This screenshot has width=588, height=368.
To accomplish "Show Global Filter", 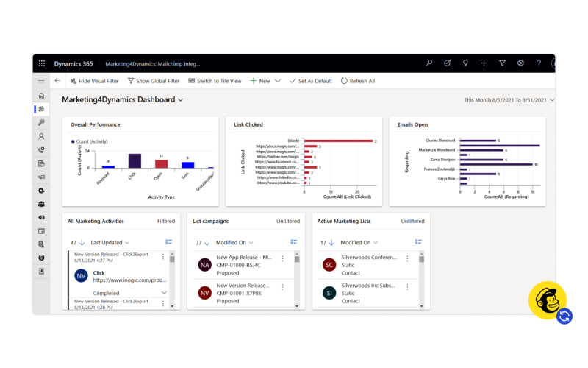I will 154,81.
